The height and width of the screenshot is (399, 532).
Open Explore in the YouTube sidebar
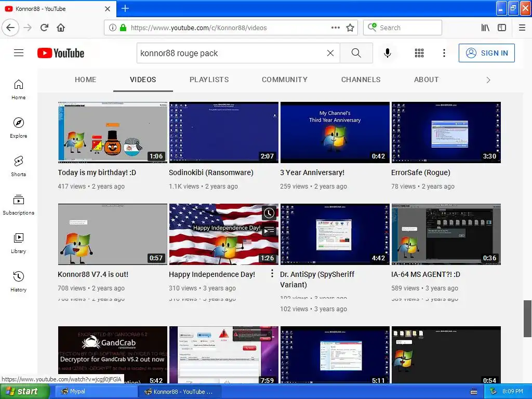(18, 128)
